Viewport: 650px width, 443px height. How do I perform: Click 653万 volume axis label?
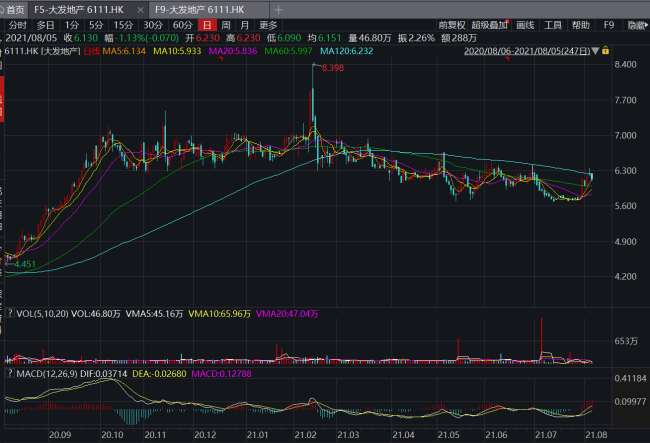(626, 341)
